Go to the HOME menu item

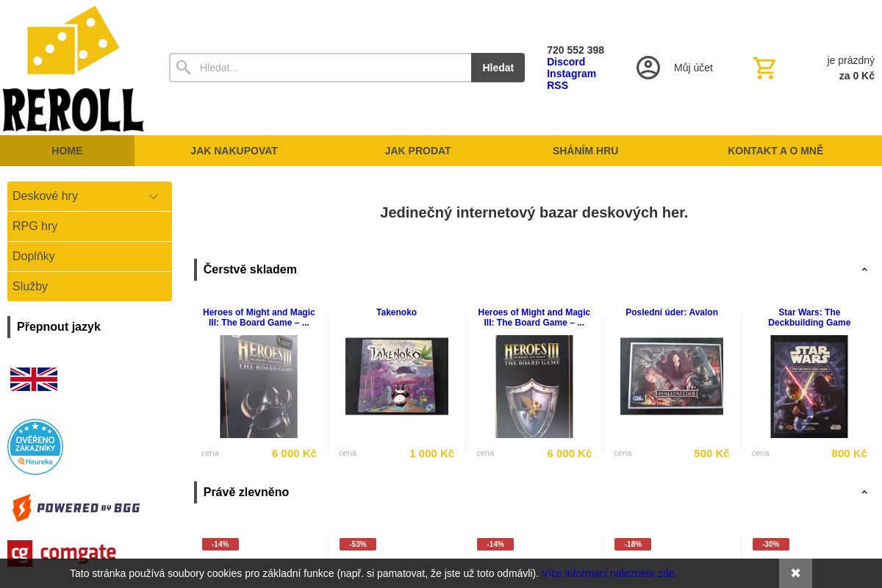pyautogui.click(x=67, y=151)
